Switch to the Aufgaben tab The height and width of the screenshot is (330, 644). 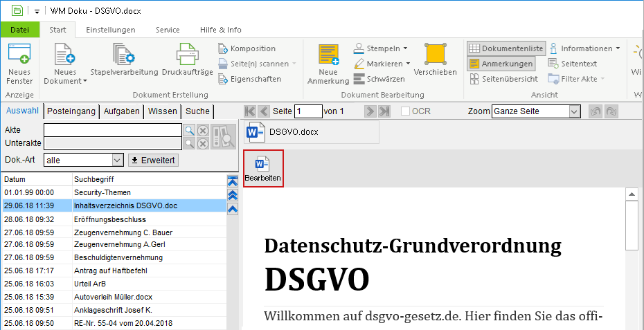(123, 111)
